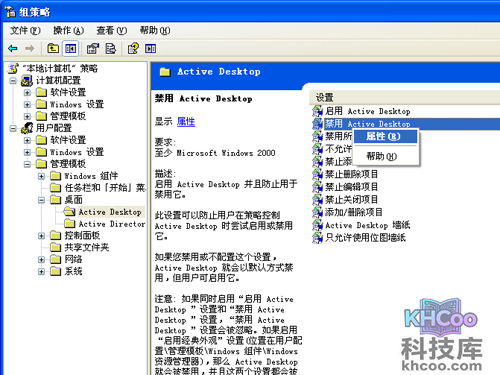The height and width of the screenshot is (375, 500).
Task: Open the 帮助(H) menu in menu bar
Action: (155, 31)
